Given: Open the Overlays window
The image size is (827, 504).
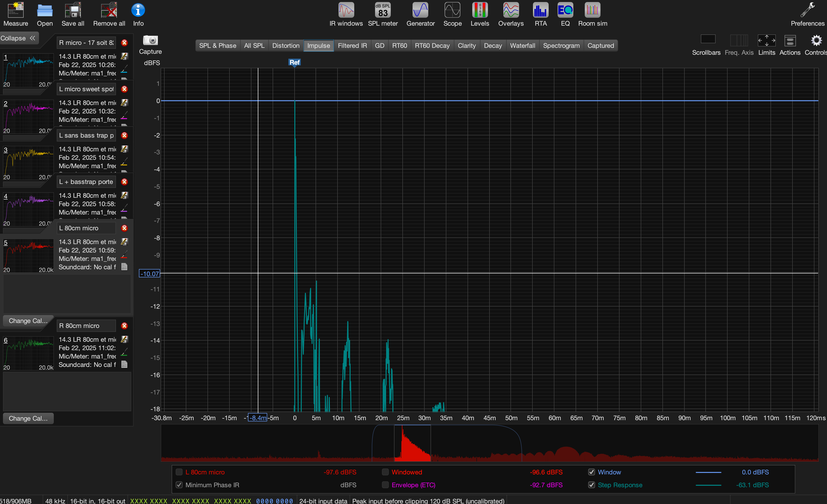Looking at the screenshot, I should pyautogui.click(x=511, y=10).
